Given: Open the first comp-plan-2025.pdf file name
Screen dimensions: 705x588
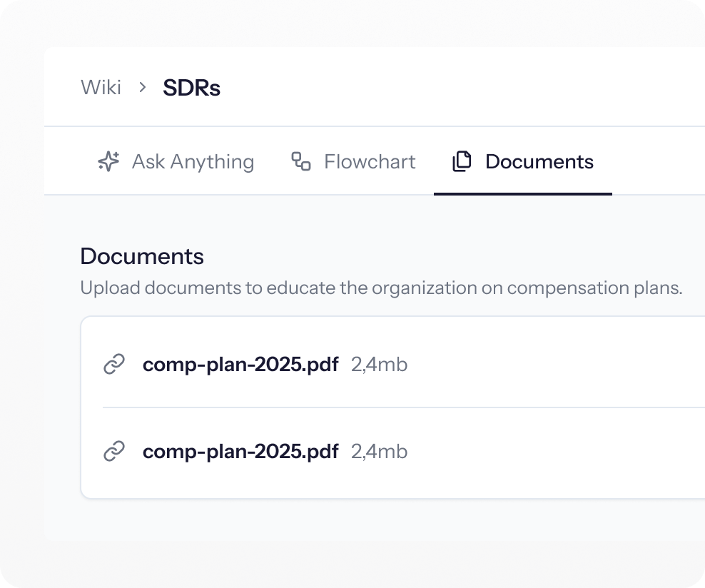Looking at the screenshot, I should (240, 364).
